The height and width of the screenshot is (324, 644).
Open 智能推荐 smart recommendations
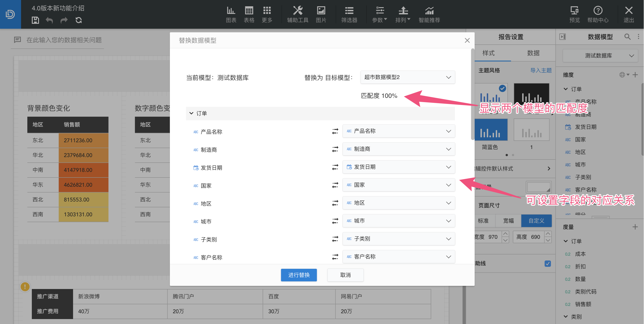pos(429,14)
